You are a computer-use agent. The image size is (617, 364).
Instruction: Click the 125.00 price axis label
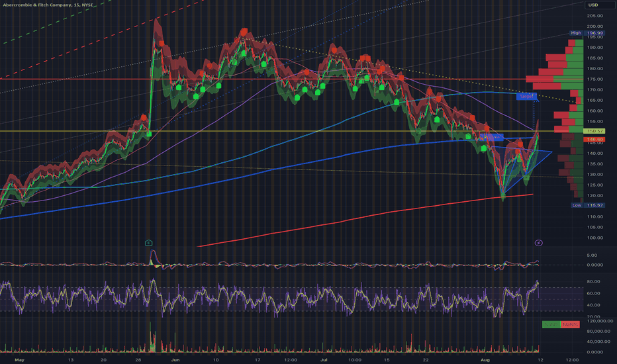(594, 185)
